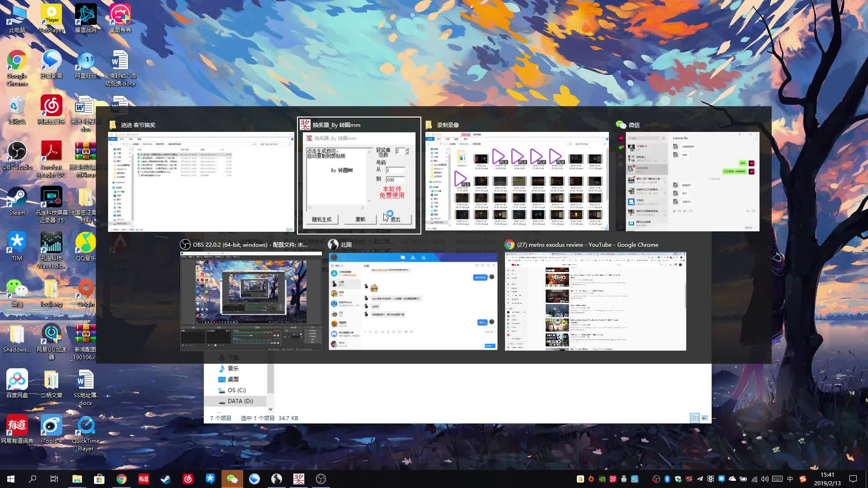The height and width of the screenshot is (488, 868).
Task: Select 桌面 in the Explorer tree
Action: pos(233,379)
